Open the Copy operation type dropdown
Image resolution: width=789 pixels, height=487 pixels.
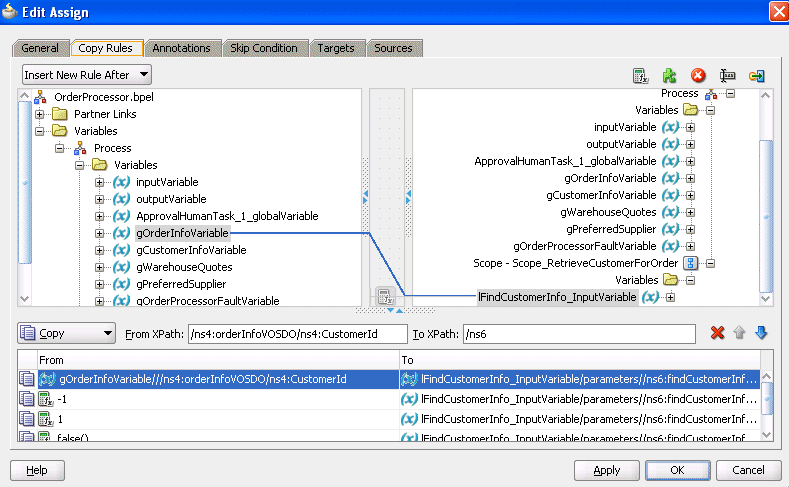(66, 333)
